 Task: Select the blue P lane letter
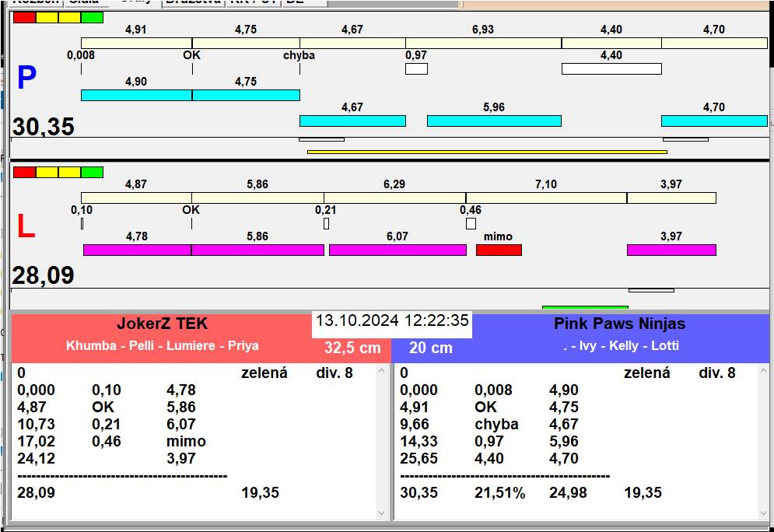tap(26, 78)
